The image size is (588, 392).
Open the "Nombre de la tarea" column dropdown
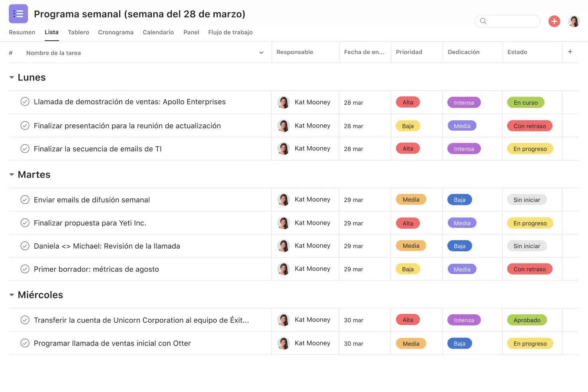point(261,52)
